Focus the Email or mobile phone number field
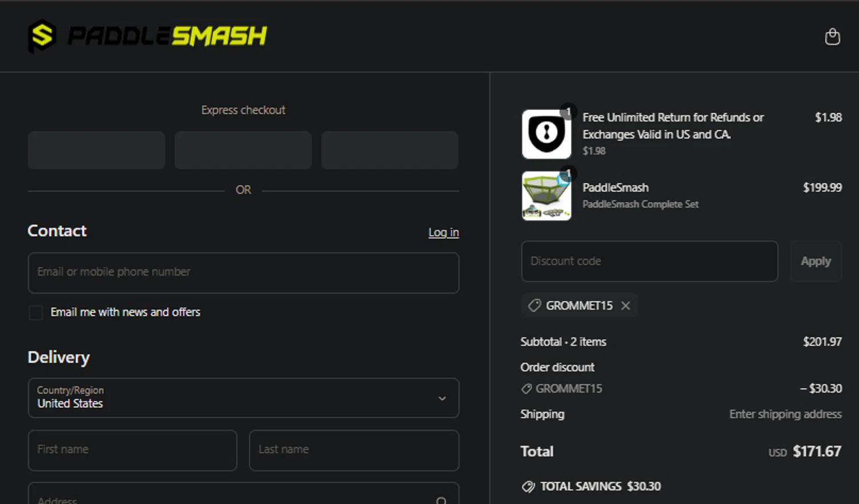The image size is (859, 504). (243, 273)
